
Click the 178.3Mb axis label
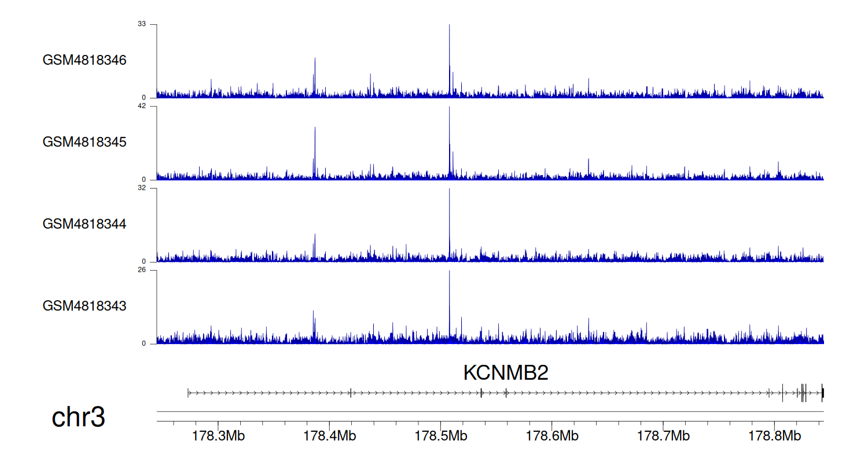point(218,435)
